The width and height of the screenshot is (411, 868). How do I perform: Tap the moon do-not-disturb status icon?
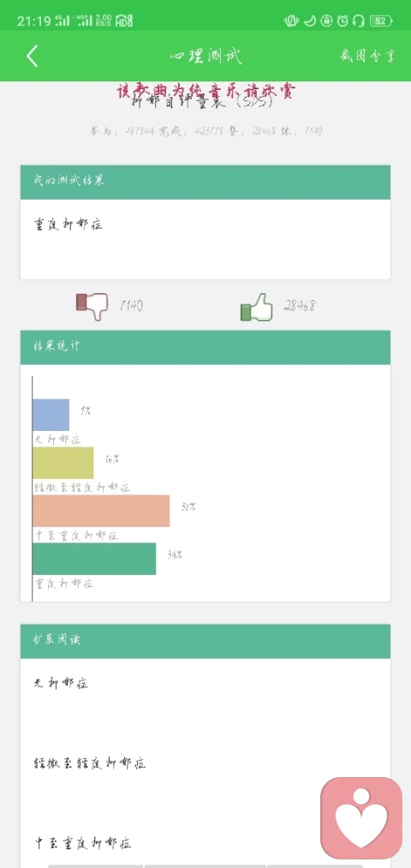click(310, 21)
